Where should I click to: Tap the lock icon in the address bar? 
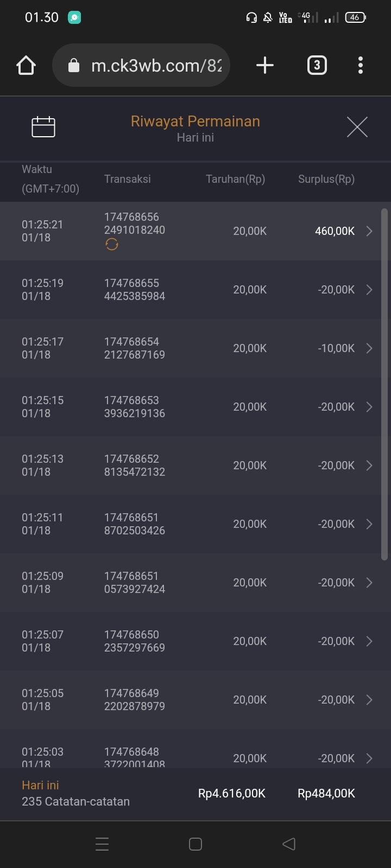click(74, 66)
